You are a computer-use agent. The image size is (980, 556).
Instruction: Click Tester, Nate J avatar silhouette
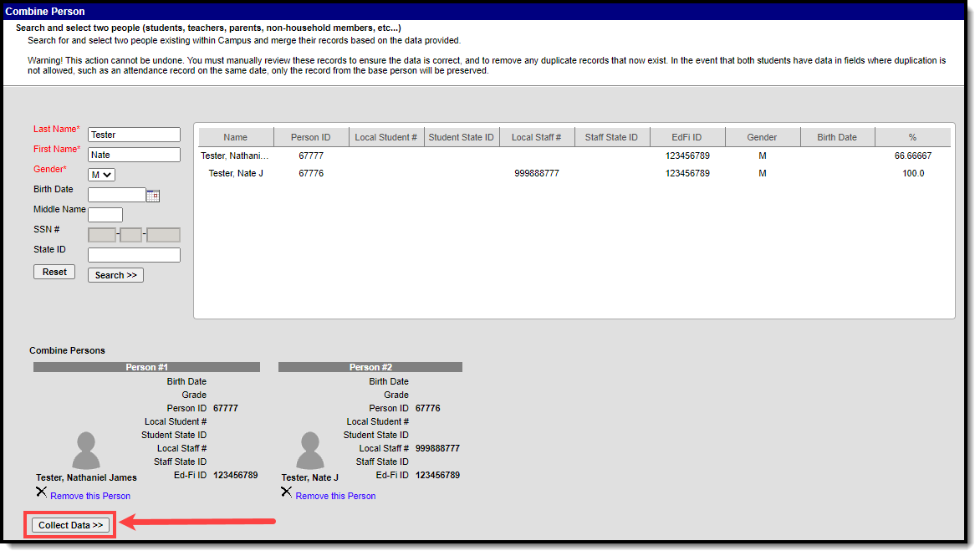310,451
